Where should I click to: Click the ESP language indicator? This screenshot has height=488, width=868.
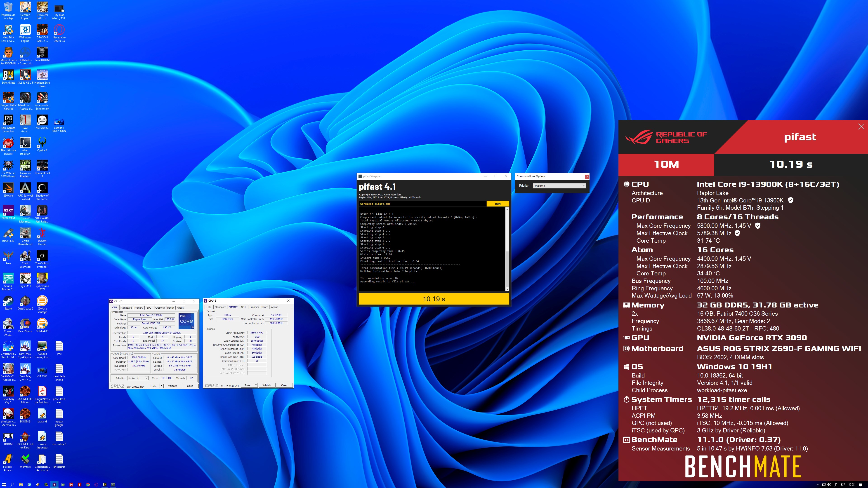[843, 485]
